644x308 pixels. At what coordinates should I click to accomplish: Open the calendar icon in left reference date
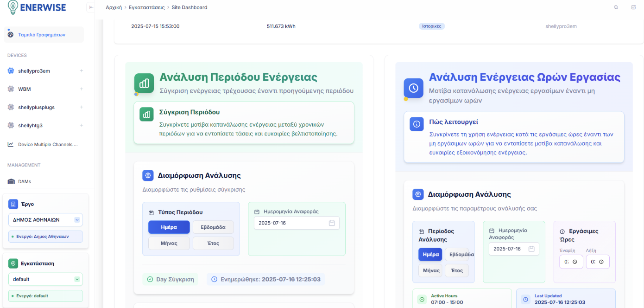click(x=332, y=223)
